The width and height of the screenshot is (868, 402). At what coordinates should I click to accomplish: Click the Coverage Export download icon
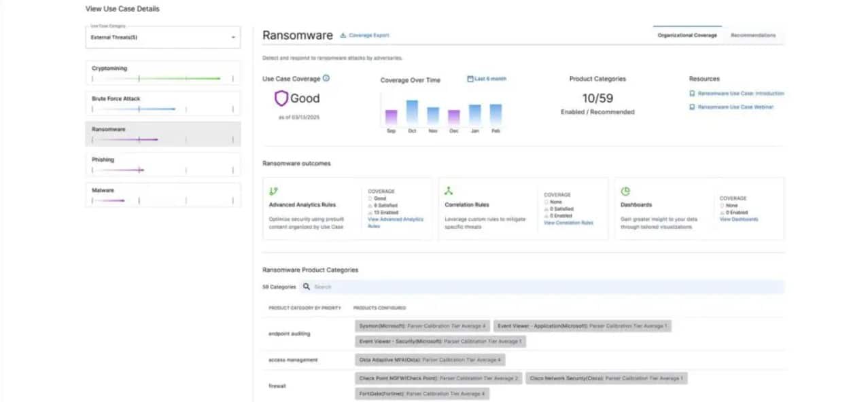(343, 35)
